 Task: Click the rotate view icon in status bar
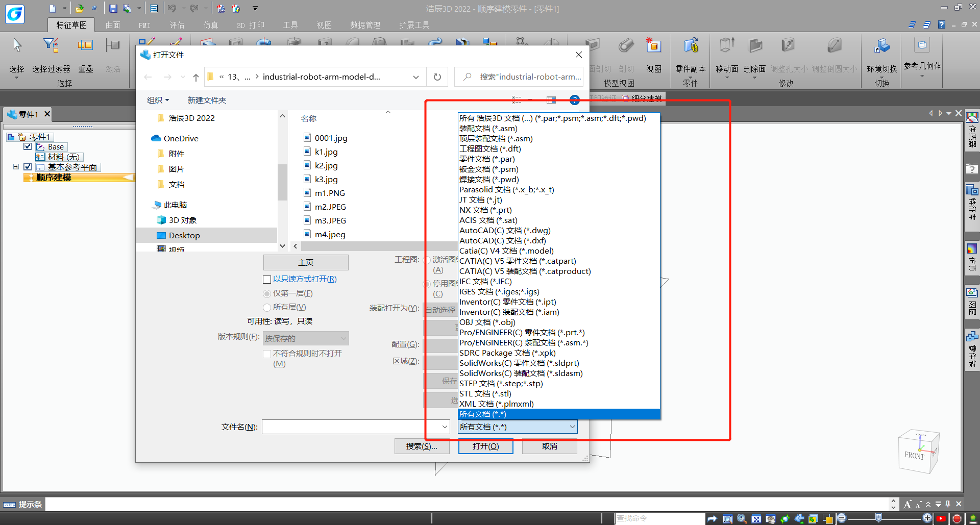pos(785,519)
